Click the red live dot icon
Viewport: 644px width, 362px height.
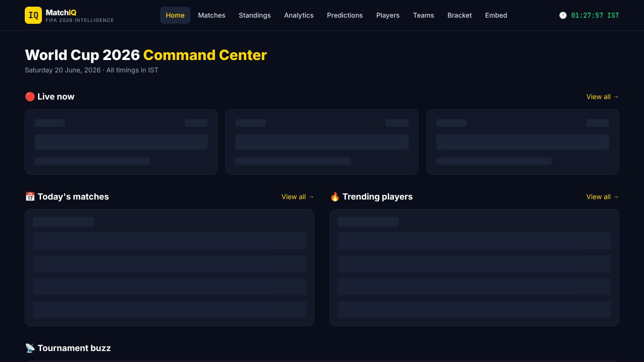tap(30, 97)
